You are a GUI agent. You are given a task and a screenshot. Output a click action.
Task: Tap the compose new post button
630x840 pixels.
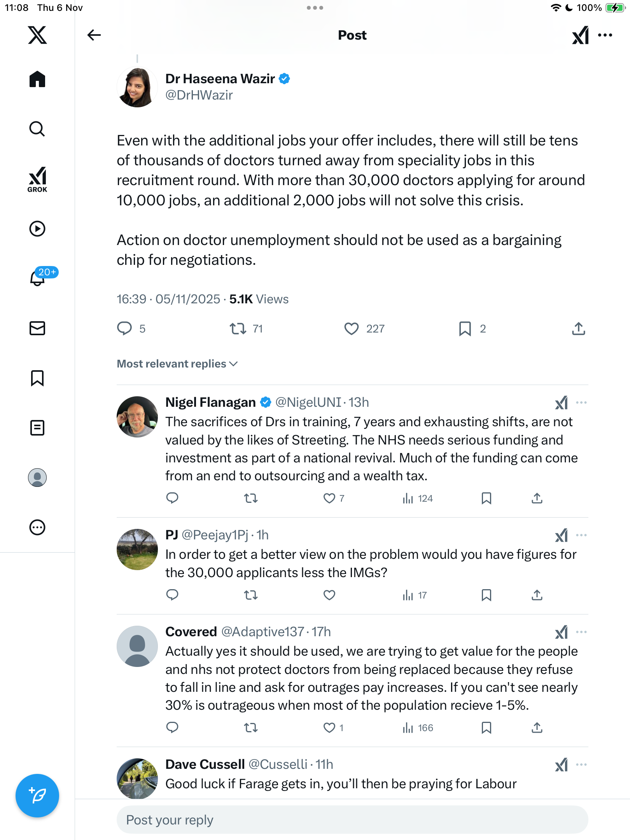37,795
